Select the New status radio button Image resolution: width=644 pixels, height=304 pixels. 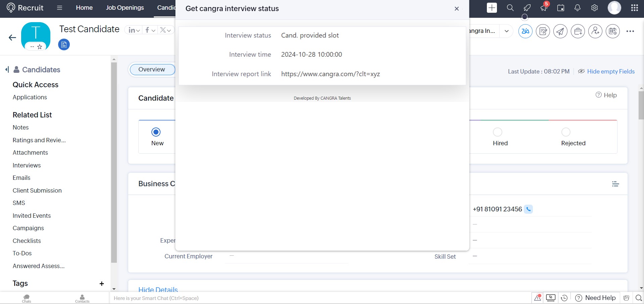click(x=156, y=132)
